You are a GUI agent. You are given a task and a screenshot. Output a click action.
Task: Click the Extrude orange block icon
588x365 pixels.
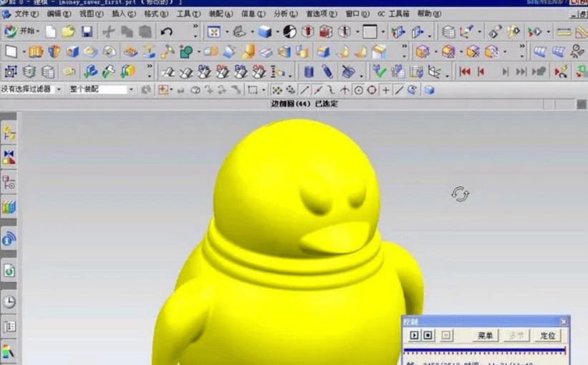36,52
